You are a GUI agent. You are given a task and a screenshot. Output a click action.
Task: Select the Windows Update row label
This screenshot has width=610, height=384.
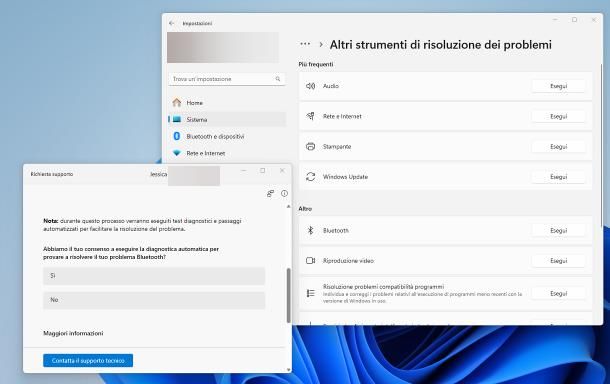[x=345, y=177]
